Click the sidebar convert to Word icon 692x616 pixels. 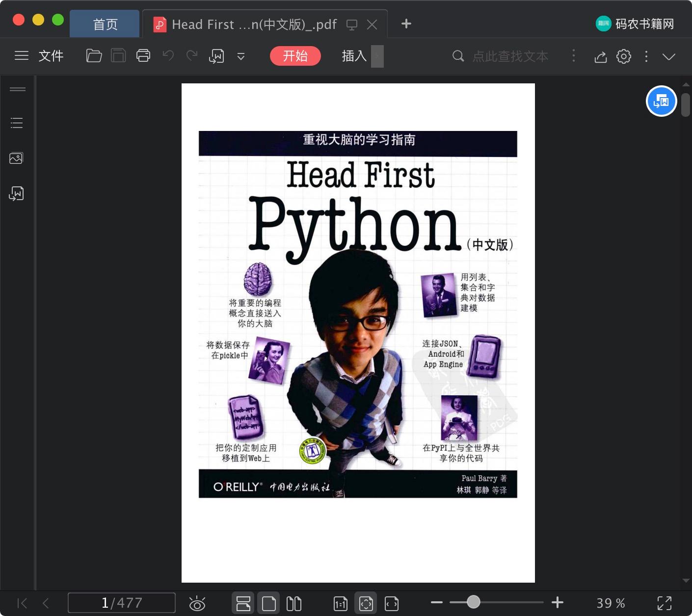16,194
